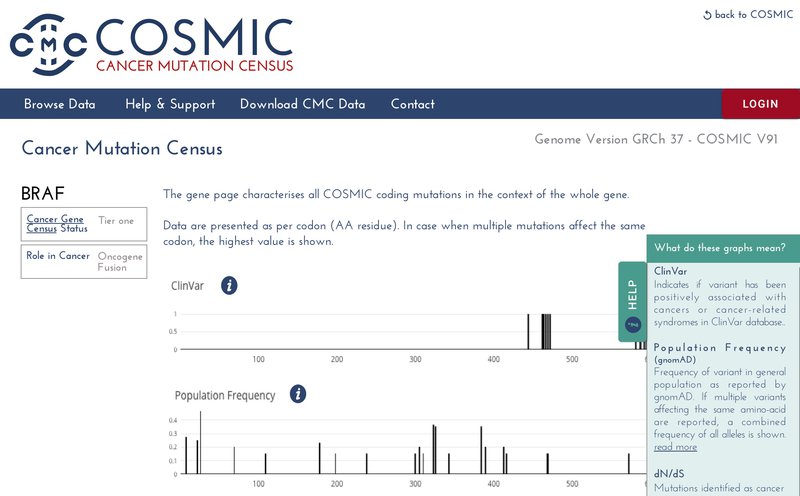Click the Cancer Mutation Census page heading
Screen dimensions: 800x496
(x=122, y=149)
